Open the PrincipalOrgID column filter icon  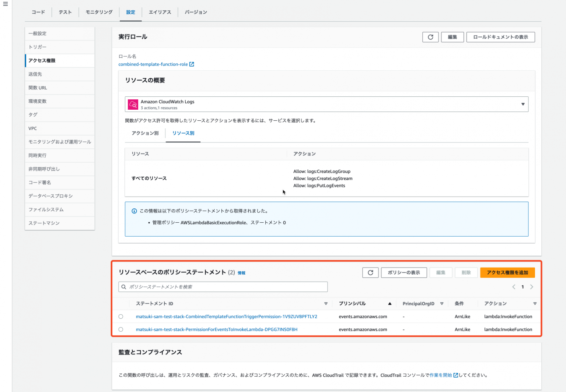pos(442,304)
